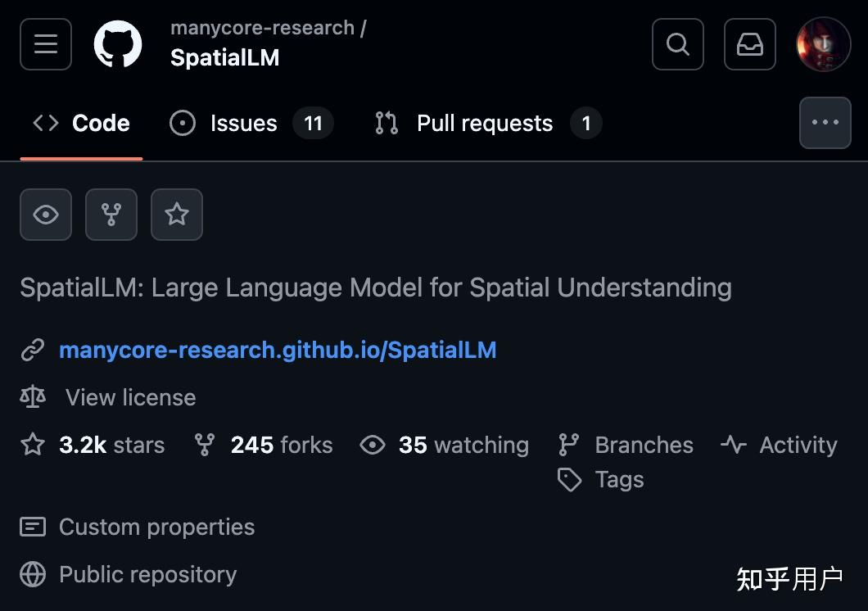Toggle watching with the eye button

click(x=46, y=215)
